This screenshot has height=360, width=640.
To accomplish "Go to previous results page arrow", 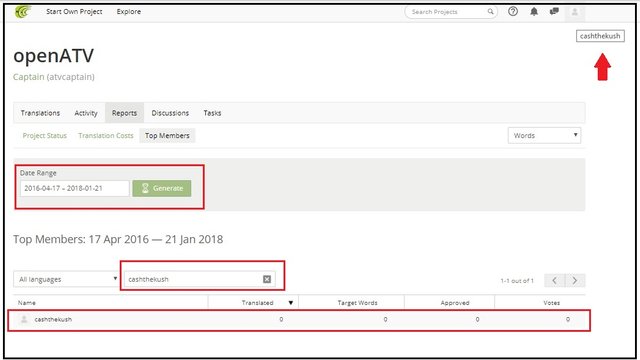I will 554,280.
